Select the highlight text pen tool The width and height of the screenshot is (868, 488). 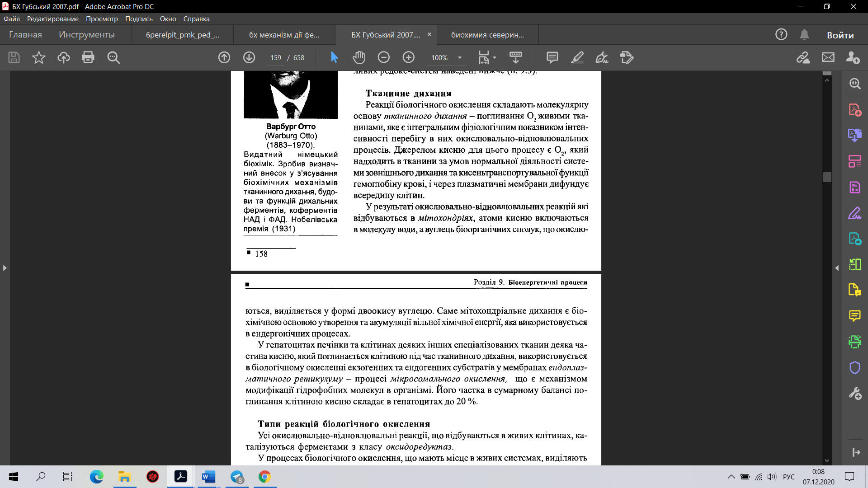coord(577,57)
